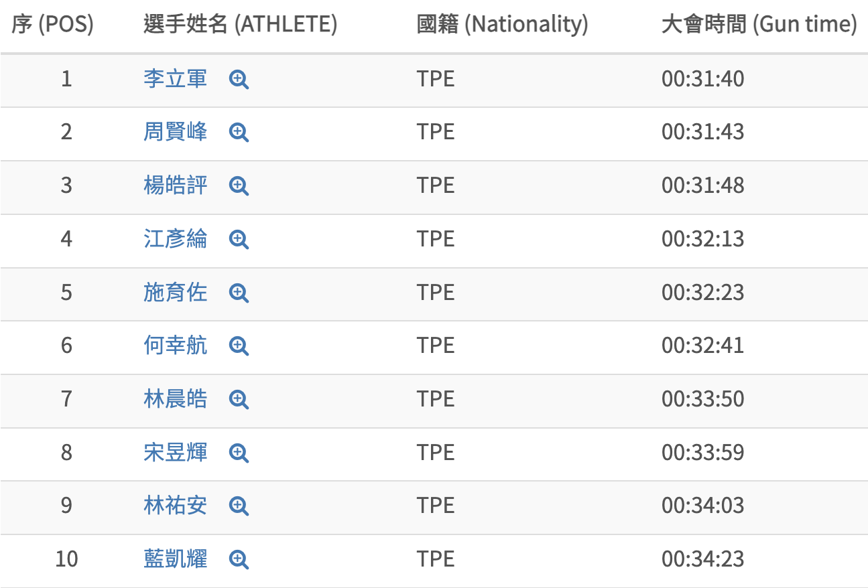Click zoom icon beside 江彥綸
Viewport: 868px width, 588px height.
(239, 239)
